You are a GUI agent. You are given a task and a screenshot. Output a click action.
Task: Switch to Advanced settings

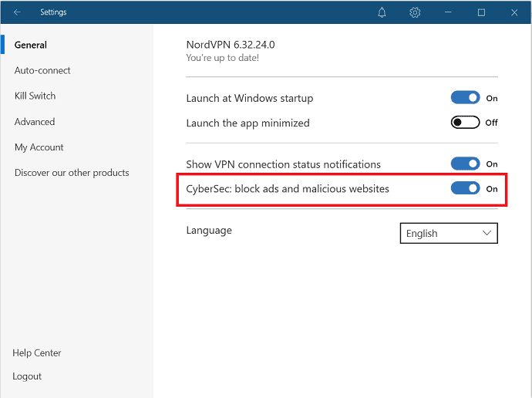pyautogui.click(x=35, y=122)
